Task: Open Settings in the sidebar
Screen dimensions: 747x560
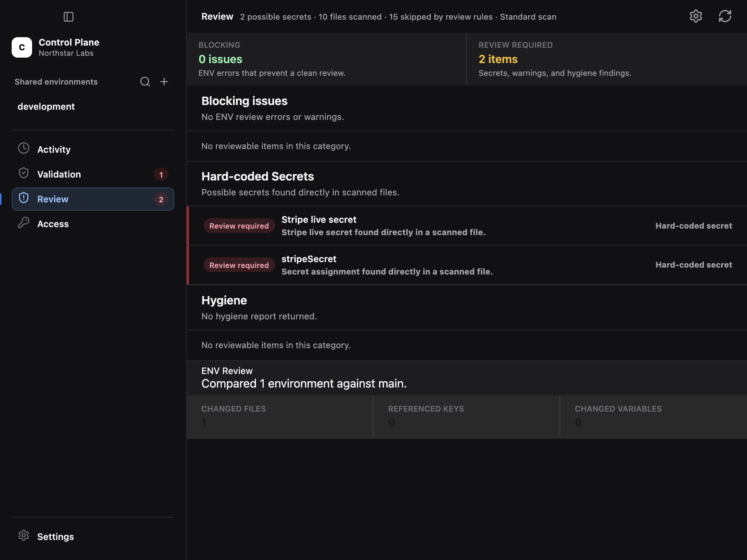Action: pyautogui.click(x=93, y=537)
